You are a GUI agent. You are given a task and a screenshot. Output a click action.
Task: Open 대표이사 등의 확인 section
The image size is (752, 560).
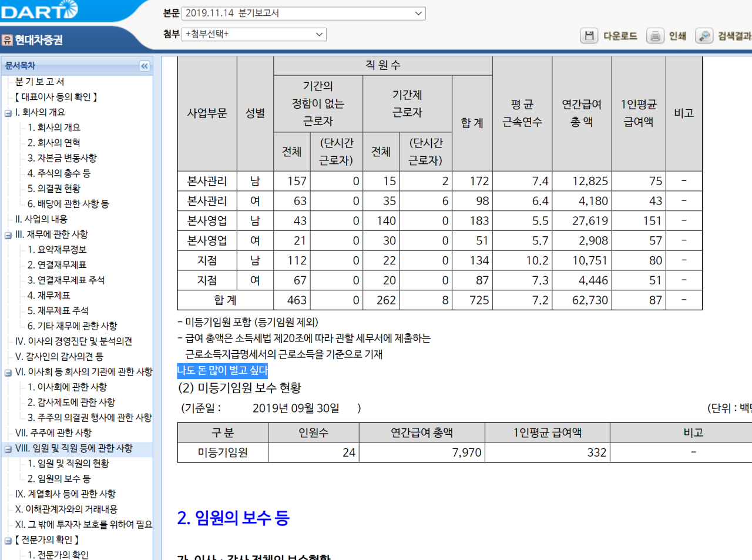[x=56, y=97]
